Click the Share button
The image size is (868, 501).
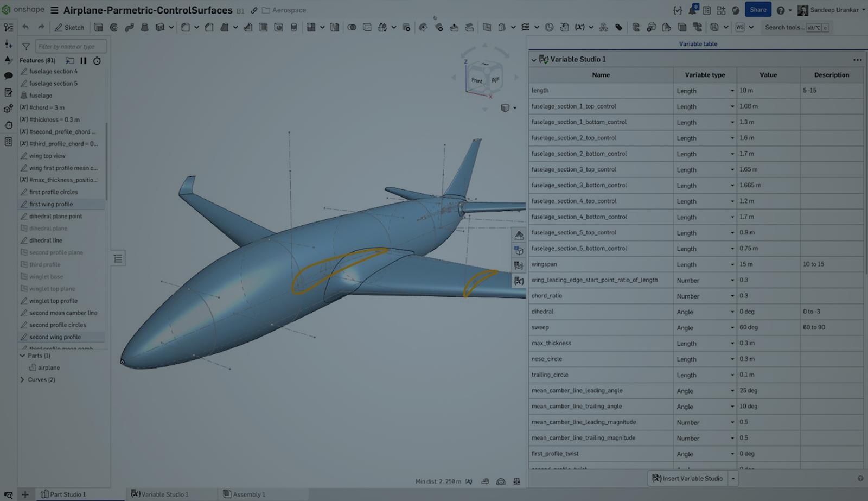click(x=758, y=9)
